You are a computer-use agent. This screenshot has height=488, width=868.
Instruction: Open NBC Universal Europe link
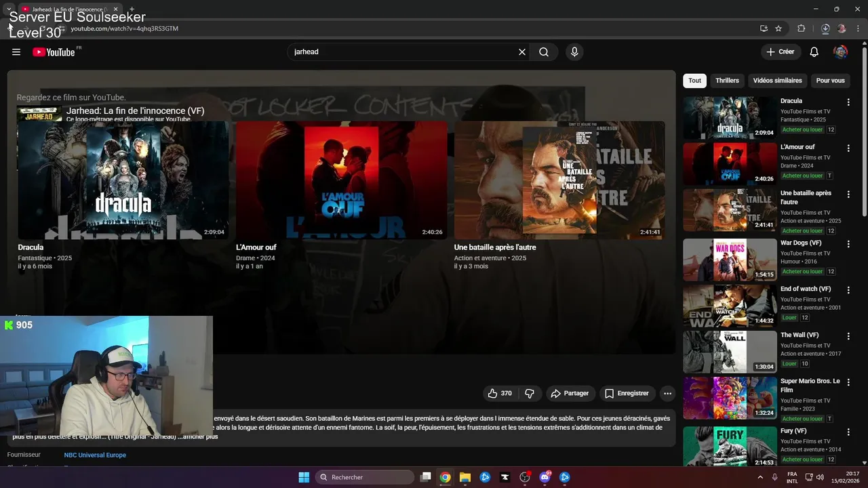point(95,455)
